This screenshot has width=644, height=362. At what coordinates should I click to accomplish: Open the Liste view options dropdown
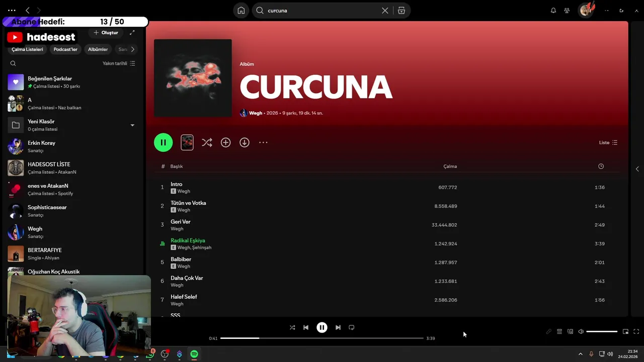(608, 143)
